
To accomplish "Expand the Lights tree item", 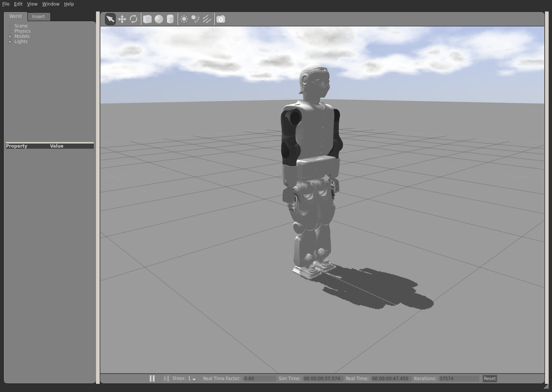I will point(10,42).
